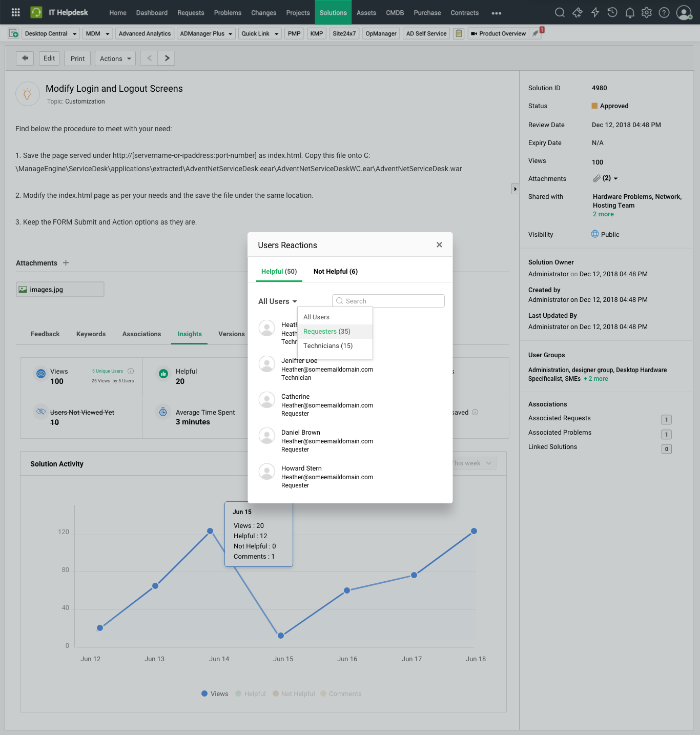The width and height of the screenshot is (700, 735).
Task: Open the app grid launcher icon
Action: (15, 12)
